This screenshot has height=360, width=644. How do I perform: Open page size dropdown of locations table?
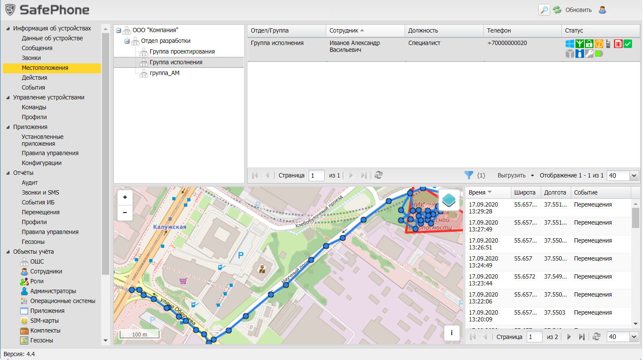click(x=634, y=337)
